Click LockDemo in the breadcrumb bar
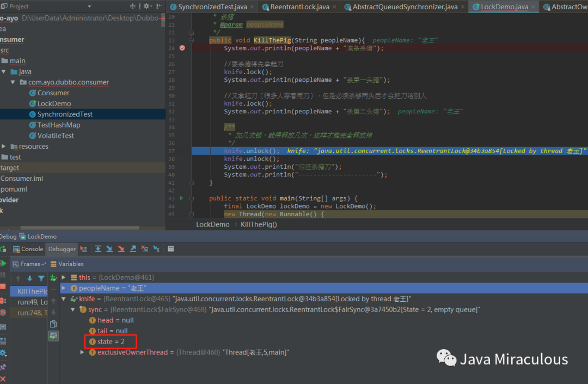 tap(213, 224)
